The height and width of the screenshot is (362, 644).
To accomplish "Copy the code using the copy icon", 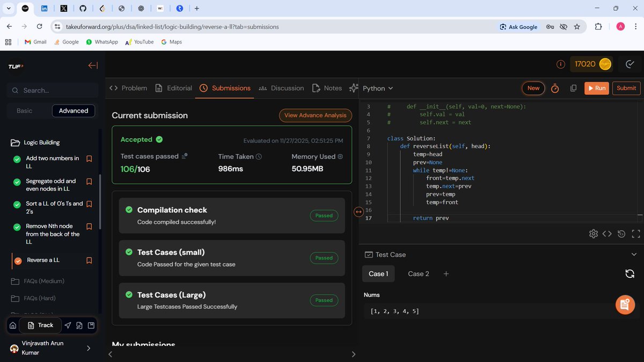I will (574, 88).
